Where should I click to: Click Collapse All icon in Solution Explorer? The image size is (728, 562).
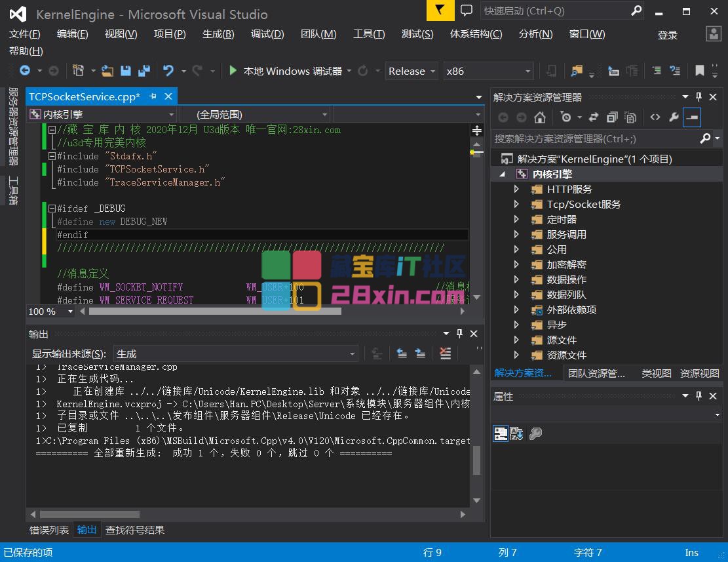[x=612, y=117]
